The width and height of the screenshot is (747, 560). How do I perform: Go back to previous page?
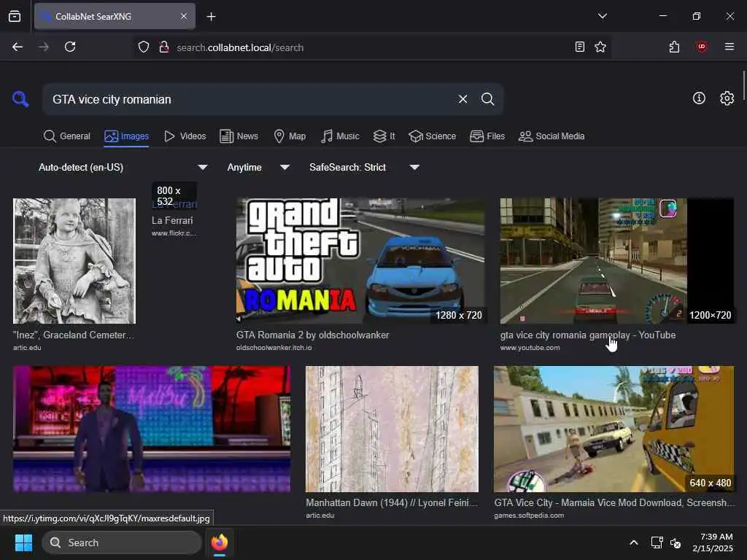coord(18,47)
